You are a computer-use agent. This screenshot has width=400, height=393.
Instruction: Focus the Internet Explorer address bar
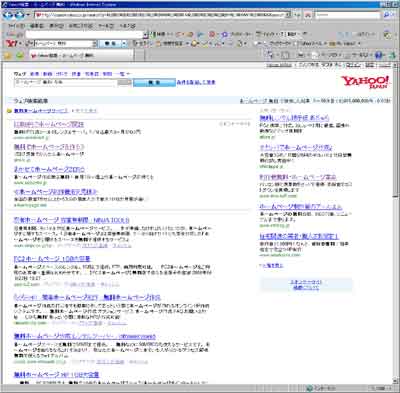coord(160,15)
